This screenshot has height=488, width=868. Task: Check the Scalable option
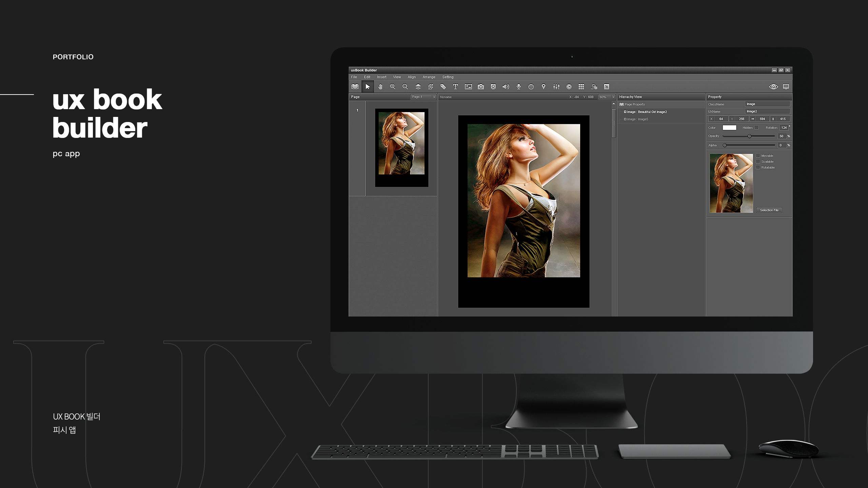[x=758, y=162]
